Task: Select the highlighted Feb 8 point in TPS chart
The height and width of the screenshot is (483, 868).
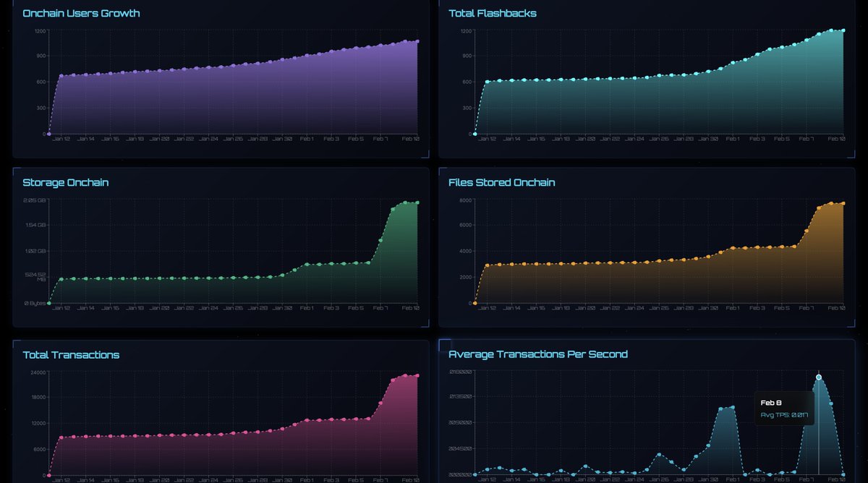Action: point(819,377)
